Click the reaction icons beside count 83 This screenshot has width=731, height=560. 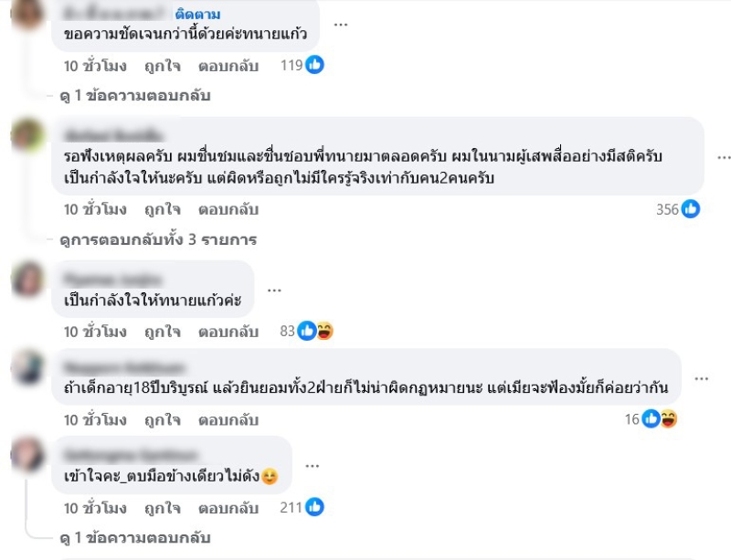click(315, 331)
